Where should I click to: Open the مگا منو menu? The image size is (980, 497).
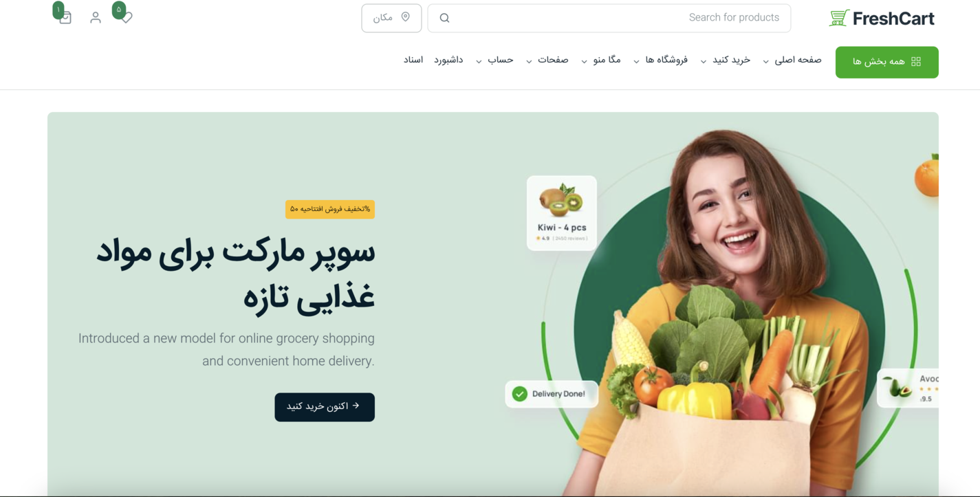tap(600, 60)
